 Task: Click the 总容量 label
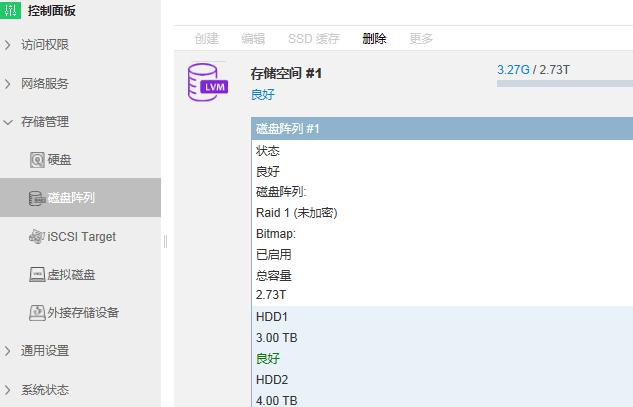point(274,276)
